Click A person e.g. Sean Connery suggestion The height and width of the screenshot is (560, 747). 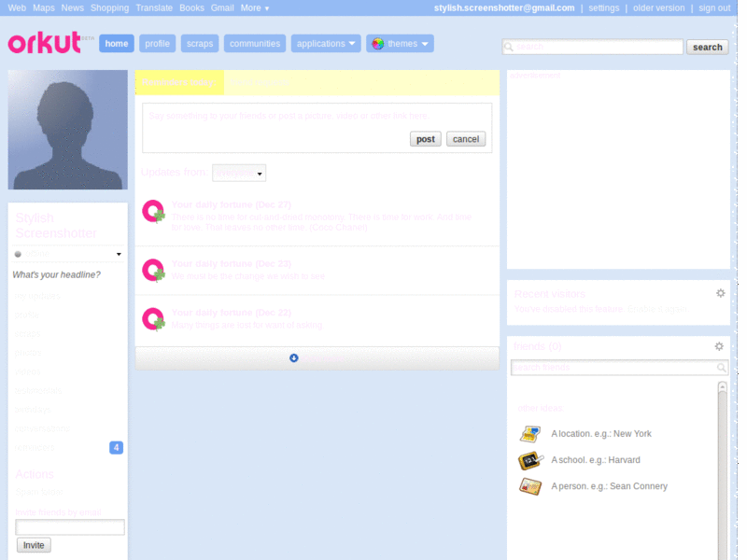coord(610,486)
